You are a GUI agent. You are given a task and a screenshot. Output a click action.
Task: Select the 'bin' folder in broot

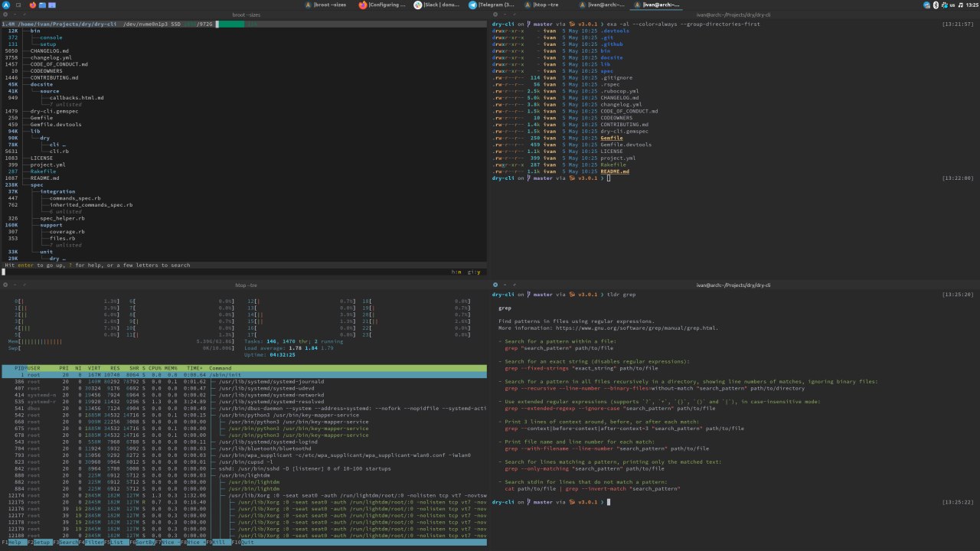point(36,31)
